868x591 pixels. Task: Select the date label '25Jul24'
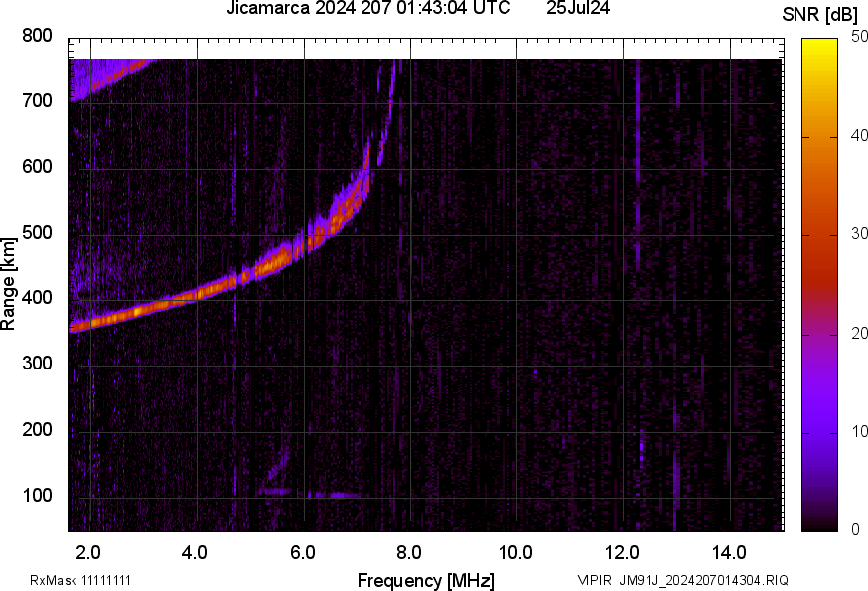click(x=578, y=8)
